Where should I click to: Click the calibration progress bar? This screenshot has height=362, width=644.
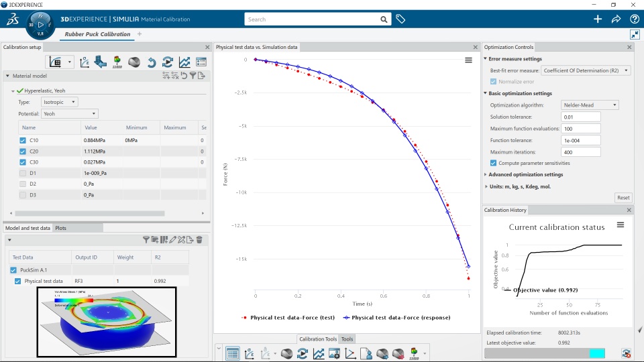tap(545, 353)
